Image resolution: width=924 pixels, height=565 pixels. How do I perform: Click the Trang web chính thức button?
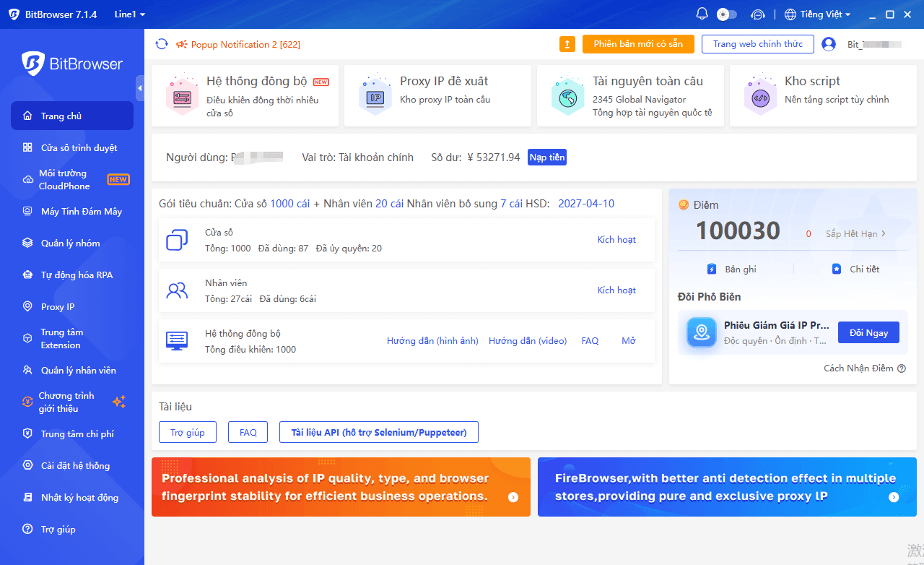coord(758,44)
